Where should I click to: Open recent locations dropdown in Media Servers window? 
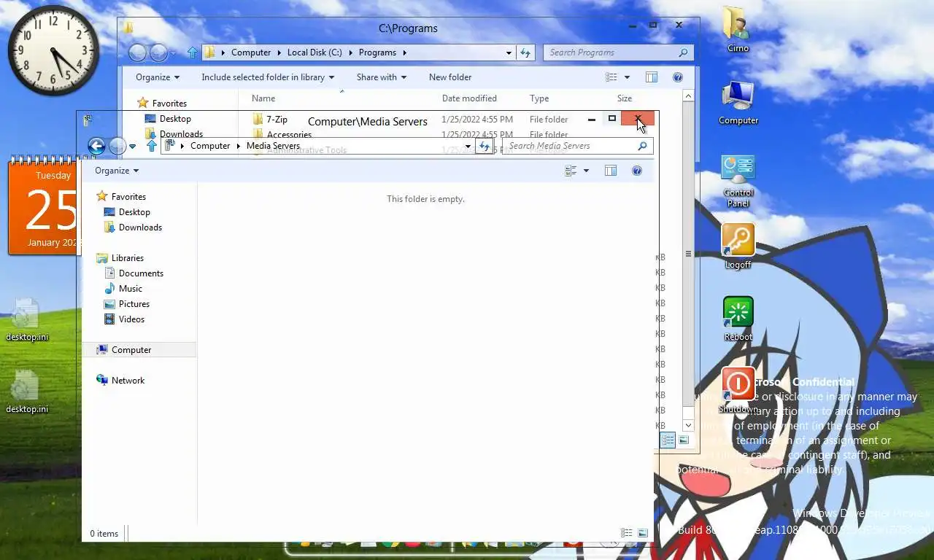[132, 146]
